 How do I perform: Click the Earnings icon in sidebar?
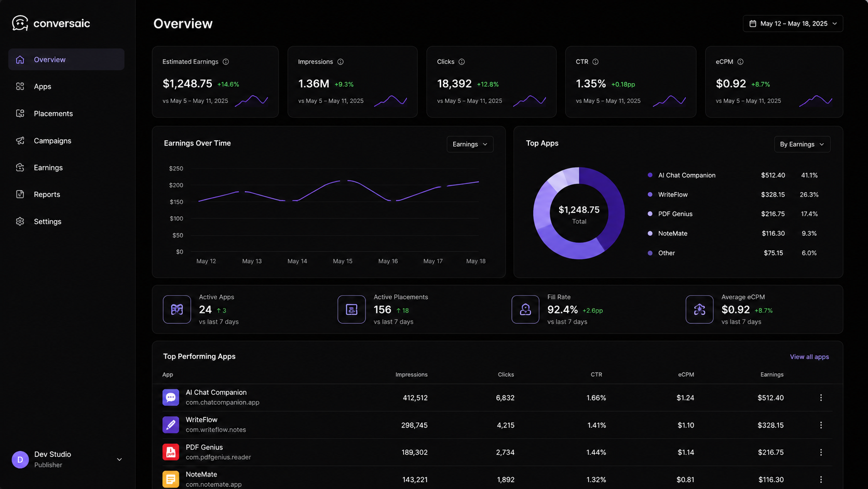(20, 167)
